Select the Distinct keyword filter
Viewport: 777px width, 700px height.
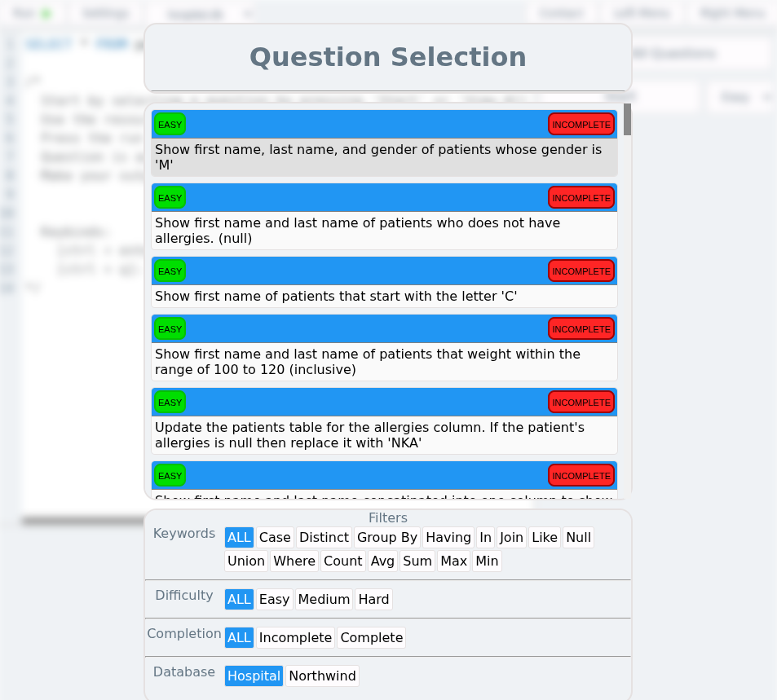click(x=324, y=538)
